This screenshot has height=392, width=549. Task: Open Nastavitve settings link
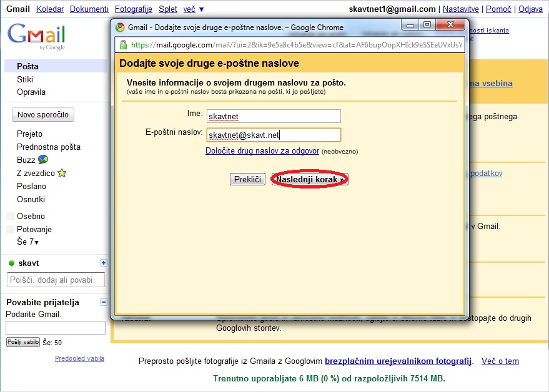(461, 9)
